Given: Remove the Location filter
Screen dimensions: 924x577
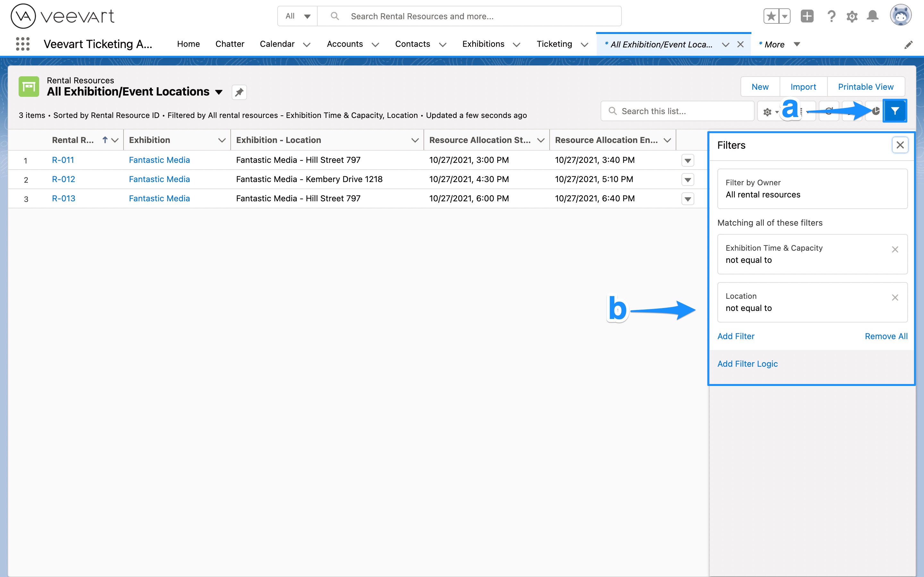Looking at the screenshot, I should coord(894,297).
